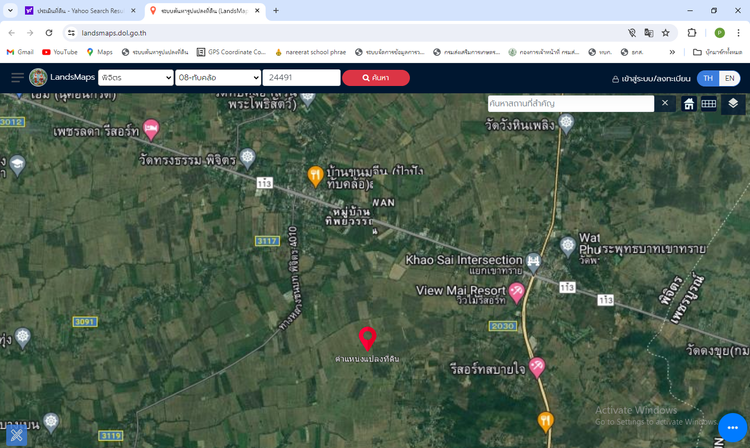Click the home icon on map

689,103
